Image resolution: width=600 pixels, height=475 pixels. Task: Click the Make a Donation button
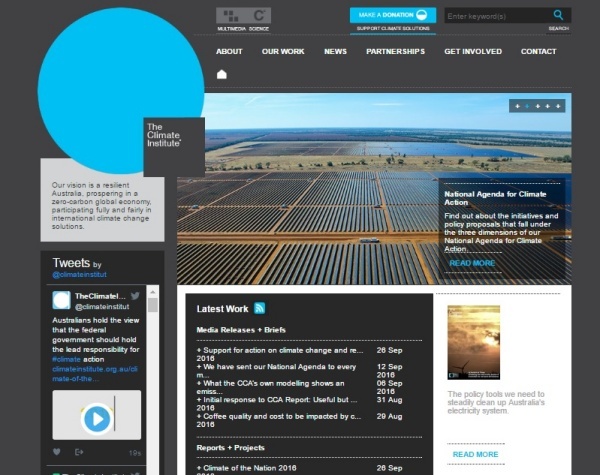click(392, 15)
